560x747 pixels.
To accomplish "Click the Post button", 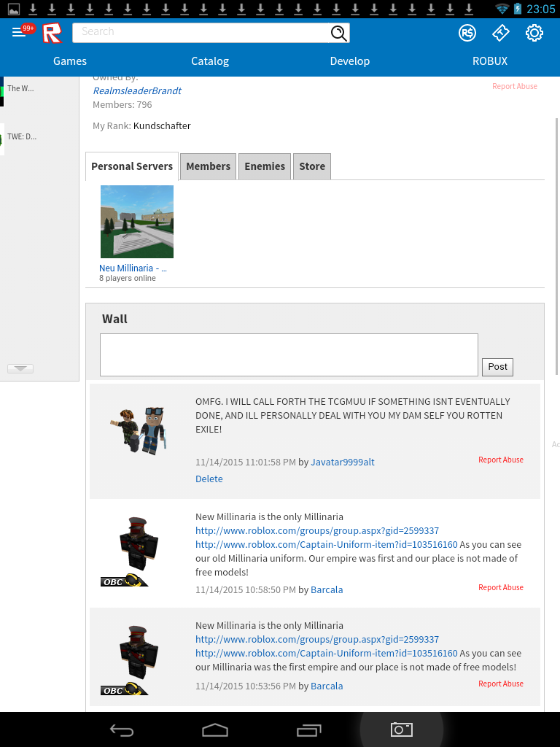I will pos(497,367).
